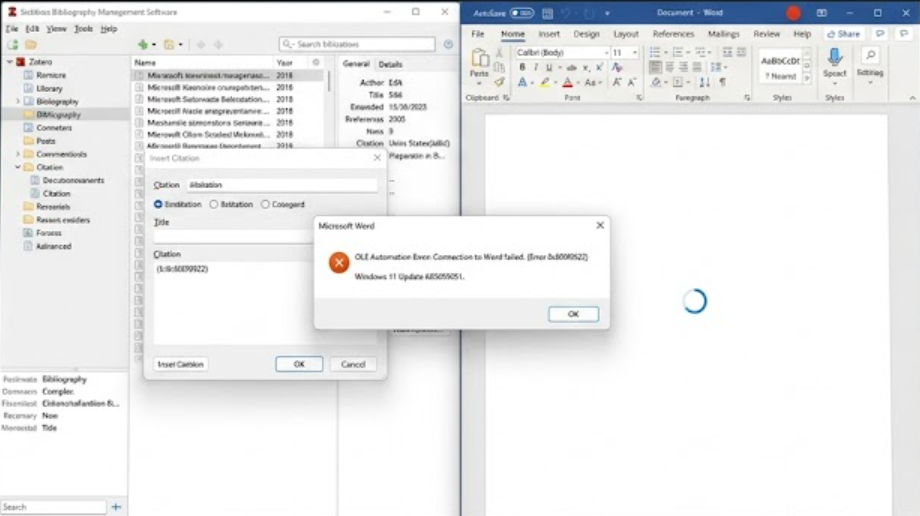Screen dimensions: 920x516
Task: Expand the Commentiools folder in the tree
Action: pyautogui.click(x=18, y=154)
